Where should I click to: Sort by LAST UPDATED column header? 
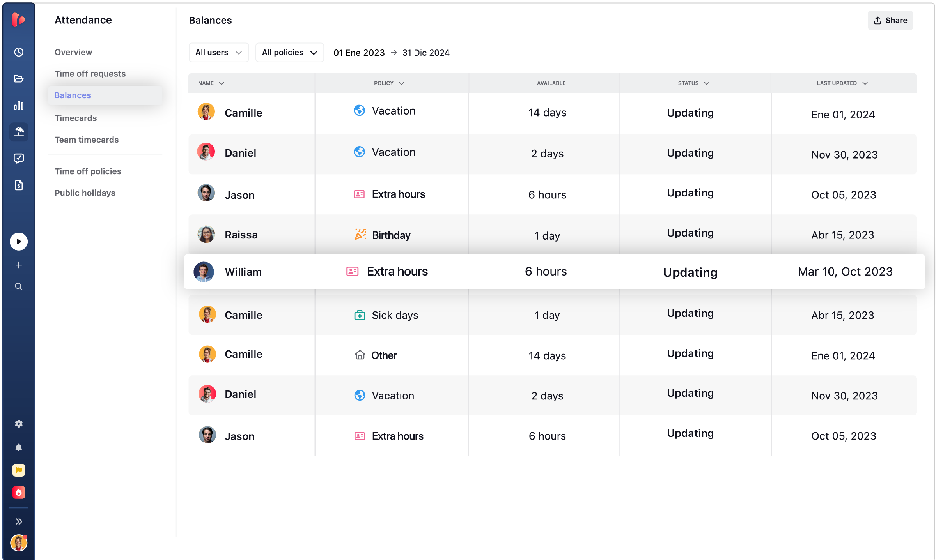pos(842,83)
